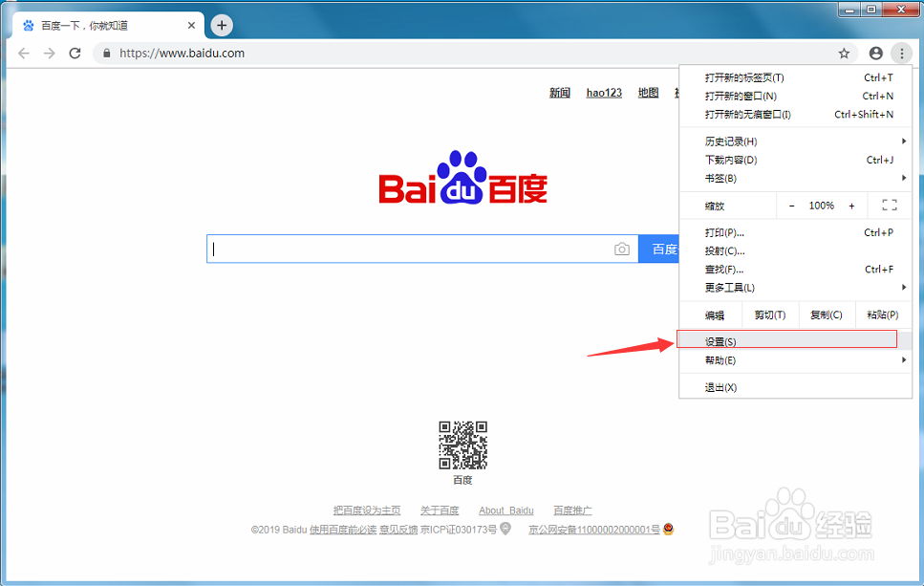Click 剪切(T) in the edit row
This screenshot has height=586, width=924.
tap(770, 315)
